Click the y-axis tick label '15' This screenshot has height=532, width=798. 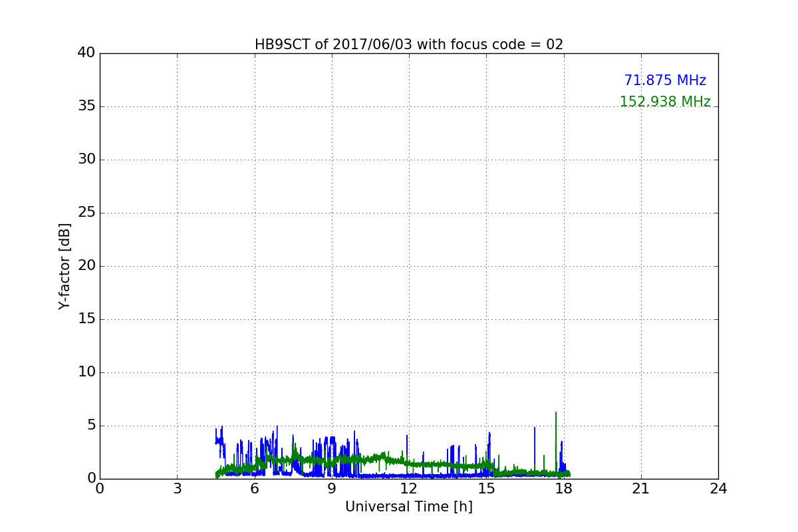point(86,319)
